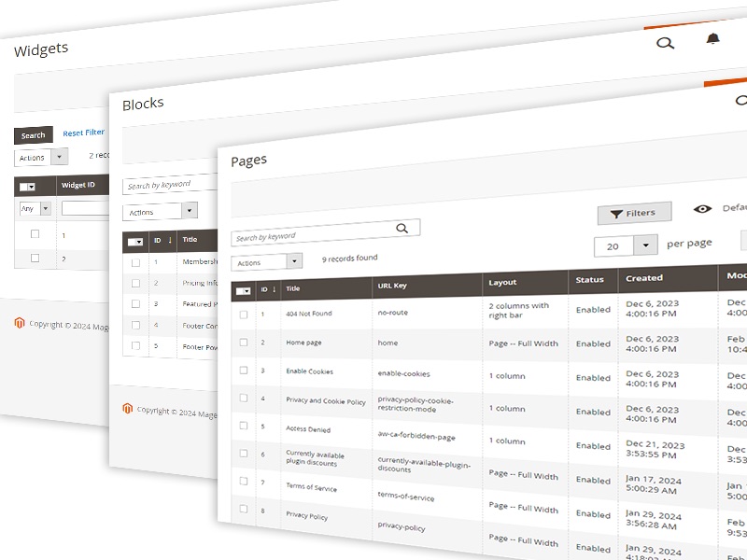The width and height of the screenshot is (747, 560).
Task: Click the URL Key column header
Action: (x=392, y=285)
